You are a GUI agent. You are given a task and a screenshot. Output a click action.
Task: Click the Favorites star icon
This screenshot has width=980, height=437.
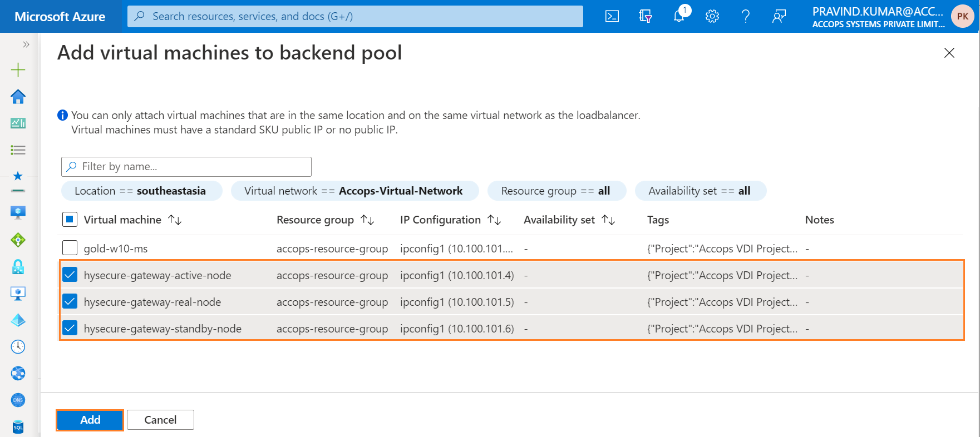click(x=18, y=176)
